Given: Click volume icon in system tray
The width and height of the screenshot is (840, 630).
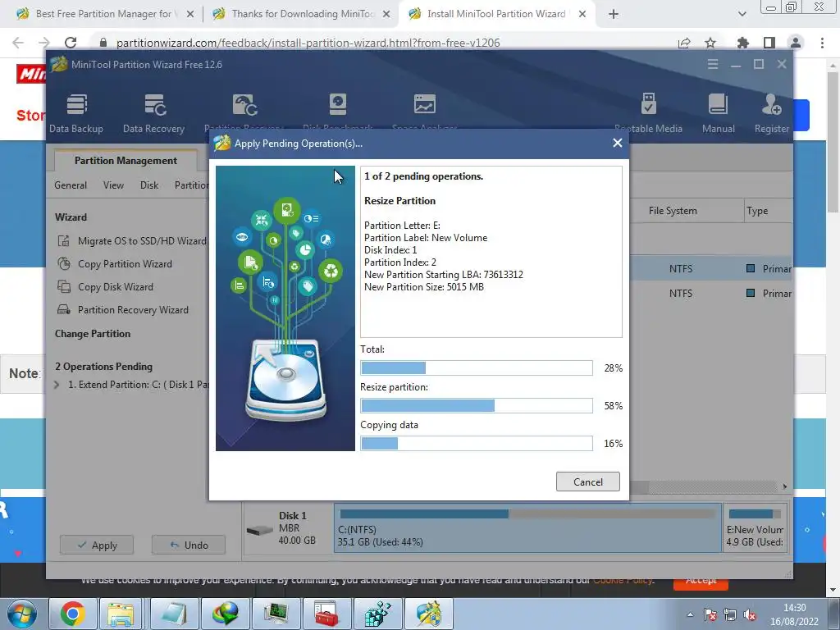Looking at the screenshot, I should pyautogui.click(x=750, y=614).
